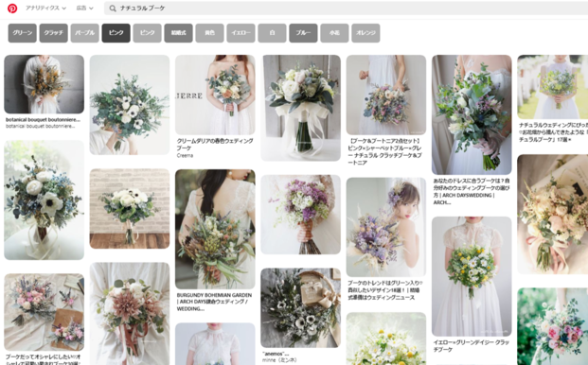Select the ブルー filter chip
The image size is (588, 365).
[x=303, y=33]
